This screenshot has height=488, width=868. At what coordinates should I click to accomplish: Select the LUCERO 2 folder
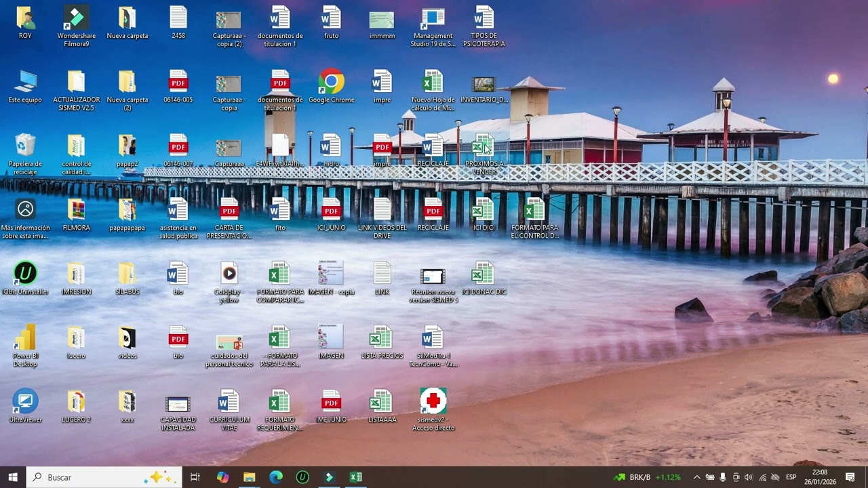coord(77,406)
